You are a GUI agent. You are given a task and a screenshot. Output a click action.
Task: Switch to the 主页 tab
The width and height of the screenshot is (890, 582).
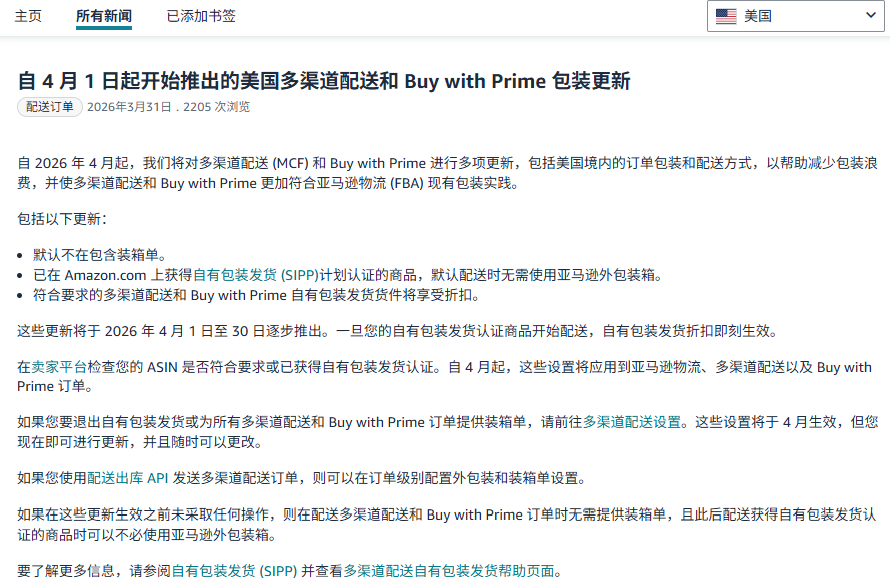click(27, 16)
